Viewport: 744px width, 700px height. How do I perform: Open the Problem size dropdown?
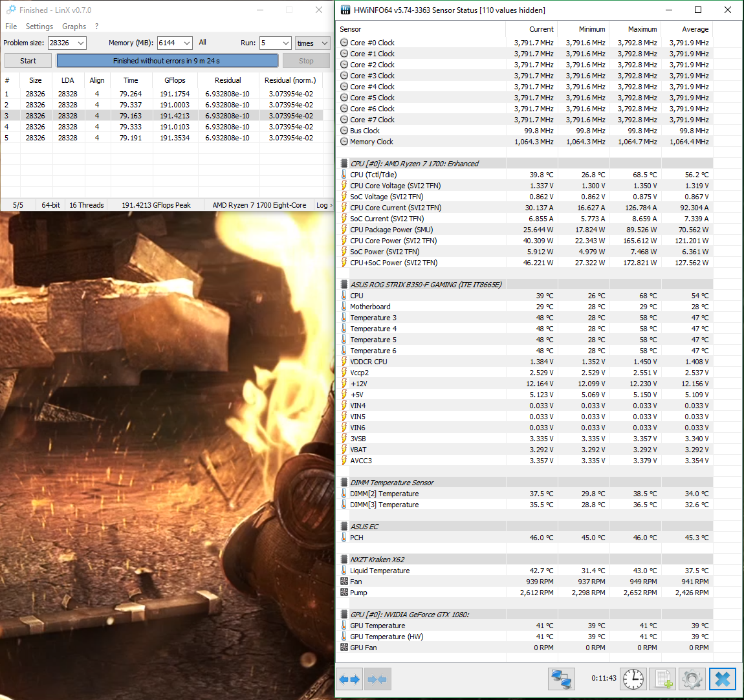80,43
